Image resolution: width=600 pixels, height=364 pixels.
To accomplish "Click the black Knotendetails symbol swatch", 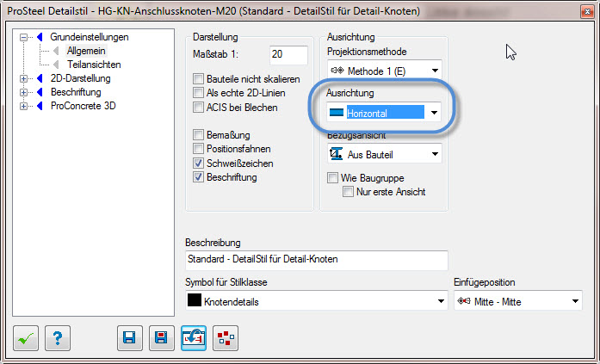I will pos(195,300).
